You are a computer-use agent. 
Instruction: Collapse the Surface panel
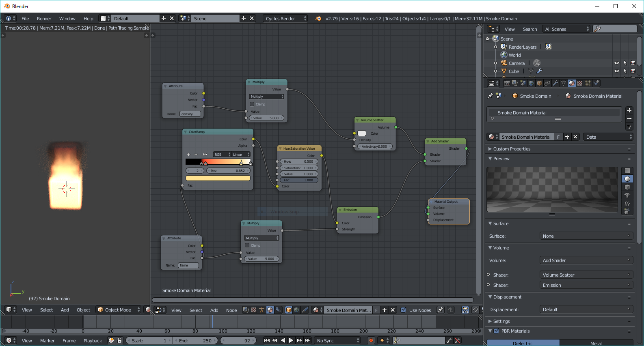tap(500, 224)
